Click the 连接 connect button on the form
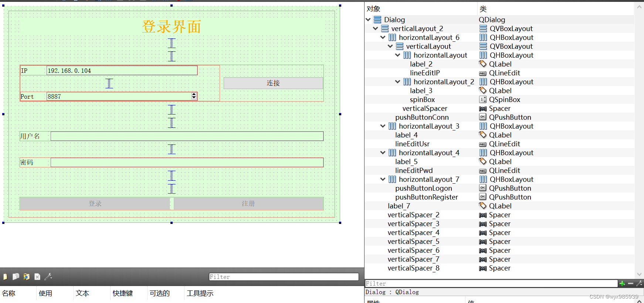Screen dimensions: 644x303 coord(273,83)
